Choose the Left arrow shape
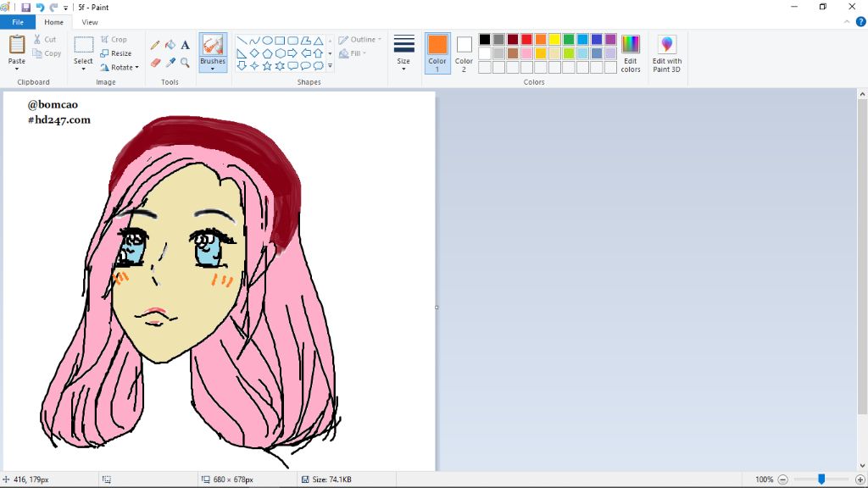The height and width of the screenshot is (488, 868). click(305, 53)
